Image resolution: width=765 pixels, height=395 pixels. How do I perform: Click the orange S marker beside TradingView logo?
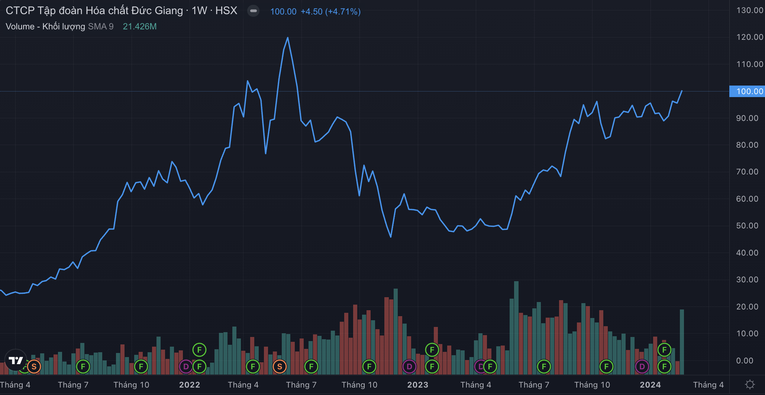point(34,366)
